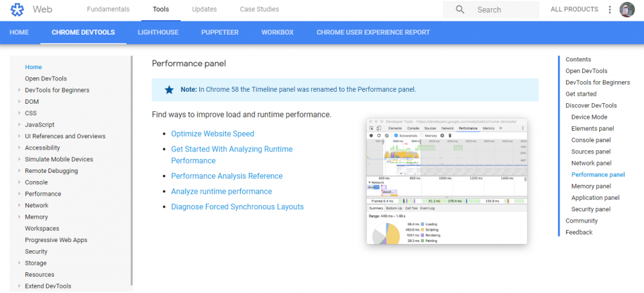Click the star icon in the note box
The width and height of the screenshot is (644, 293).
point(169,90)
